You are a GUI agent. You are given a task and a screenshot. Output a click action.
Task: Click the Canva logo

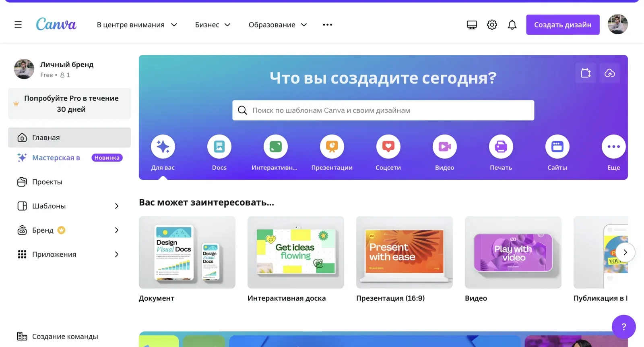[x=56, y=24]
